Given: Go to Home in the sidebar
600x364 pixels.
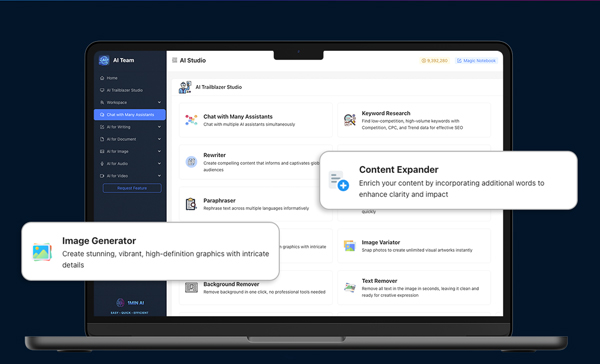Looking at the screenshot, I should coord(109,78).
